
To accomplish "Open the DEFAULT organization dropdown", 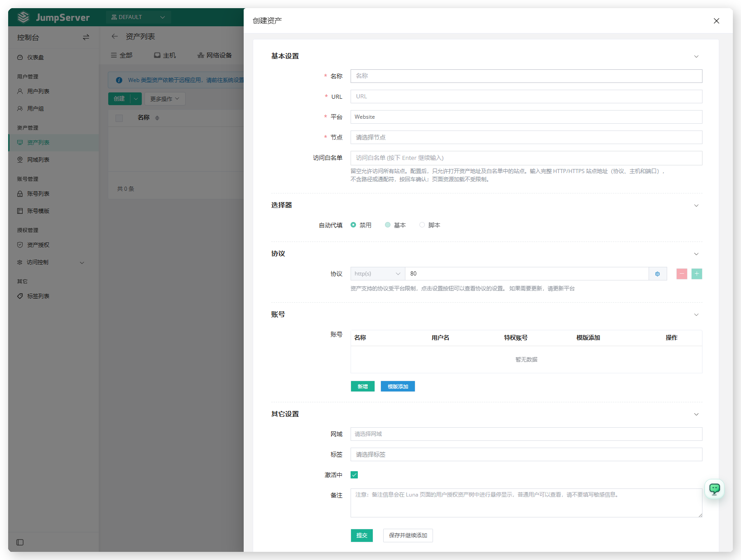I will [x=138, y=17].
